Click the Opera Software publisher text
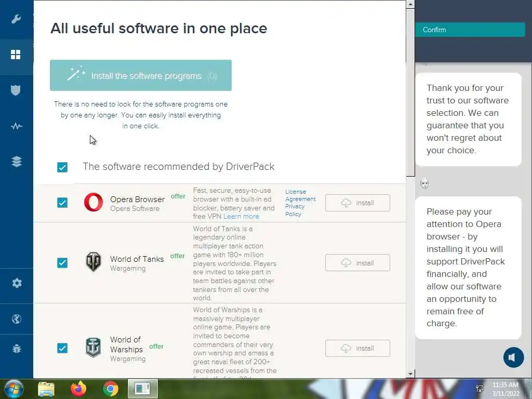 (x=135, y=209)
